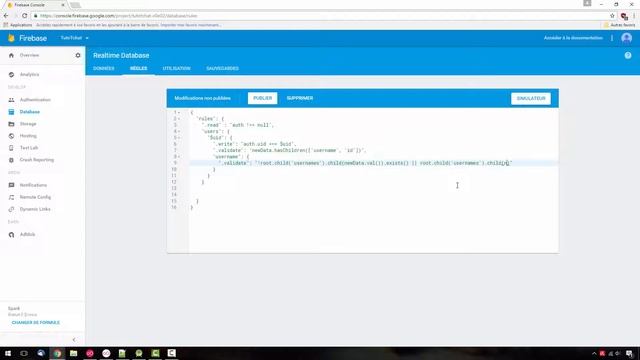Open the Analytics section icon

[11, 75]
